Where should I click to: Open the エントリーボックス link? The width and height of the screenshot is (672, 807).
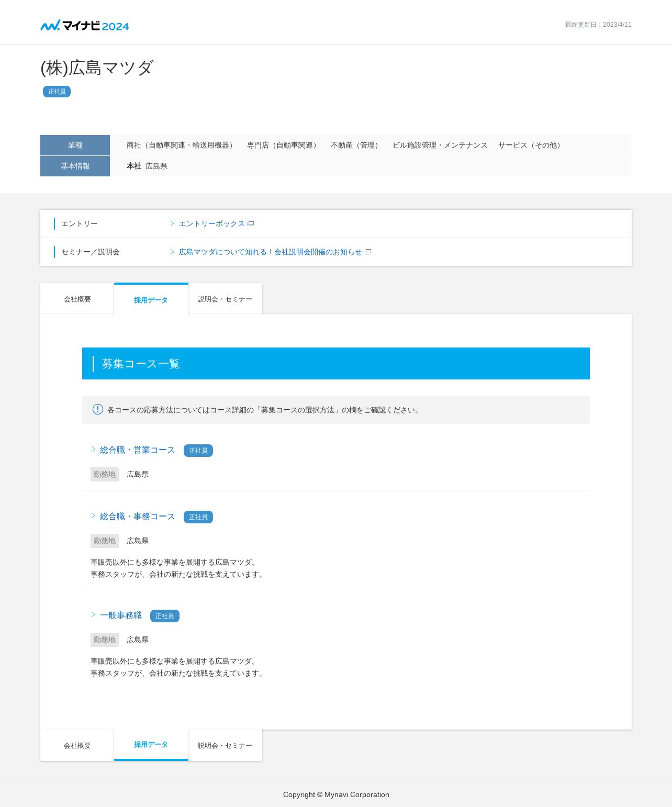point(211,223)
